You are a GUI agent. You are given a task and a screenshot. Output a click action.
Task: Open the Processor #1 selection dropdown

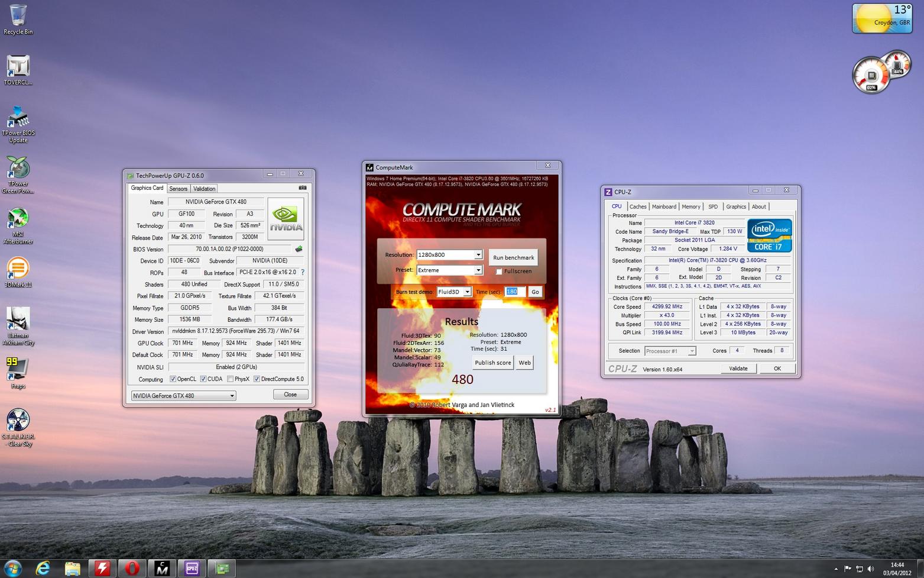click(670, 351)
